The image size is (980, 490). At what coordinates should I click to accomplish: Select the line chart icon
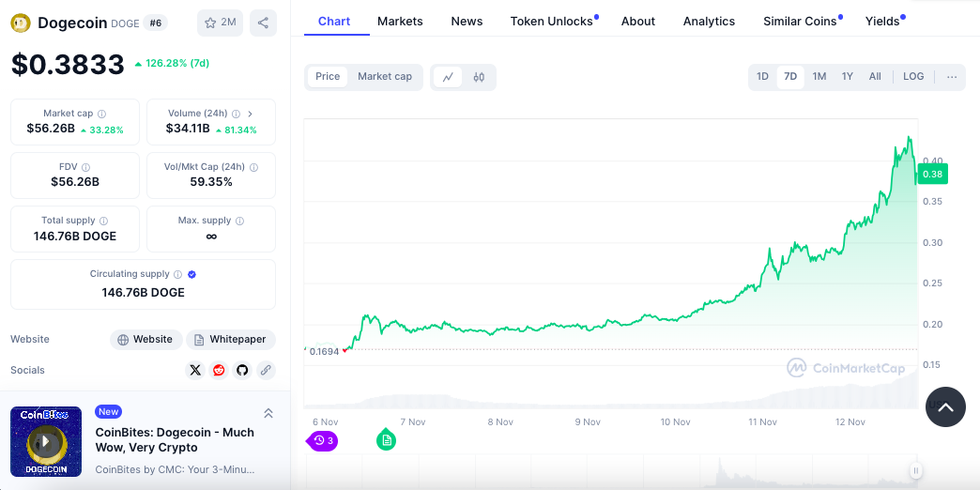pyautogui.click(x=448, y=78)
